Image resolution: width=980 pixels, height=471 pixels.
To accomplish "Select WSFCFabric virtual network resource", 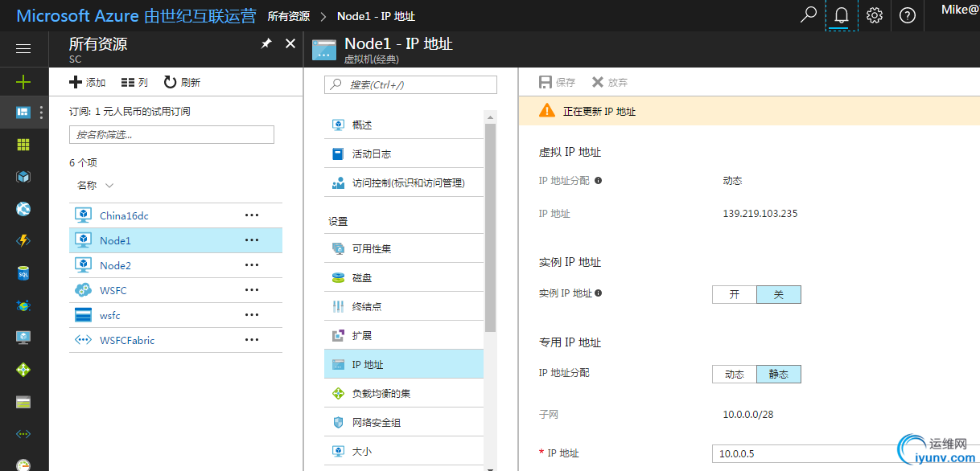I will (175, 340).
